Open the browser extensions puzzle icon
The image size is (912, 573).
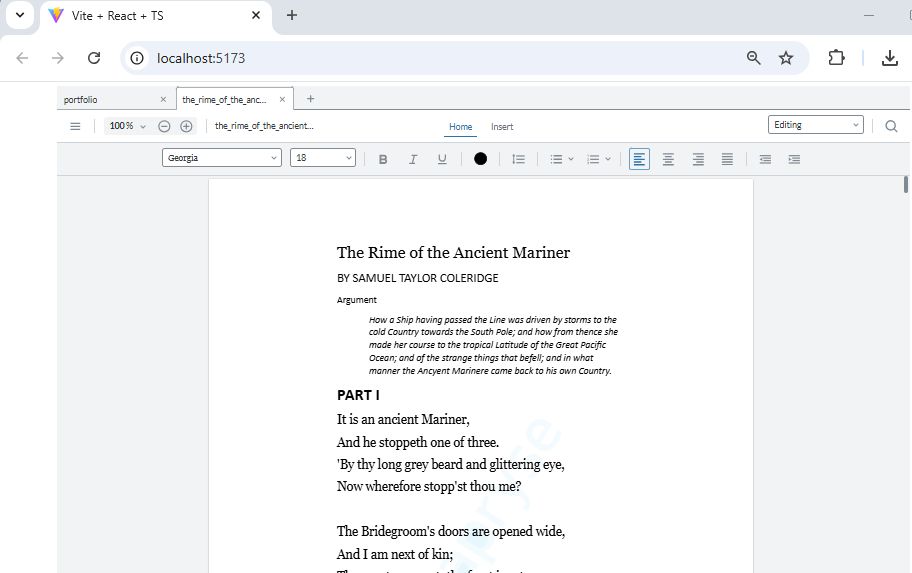pos(836,58)
